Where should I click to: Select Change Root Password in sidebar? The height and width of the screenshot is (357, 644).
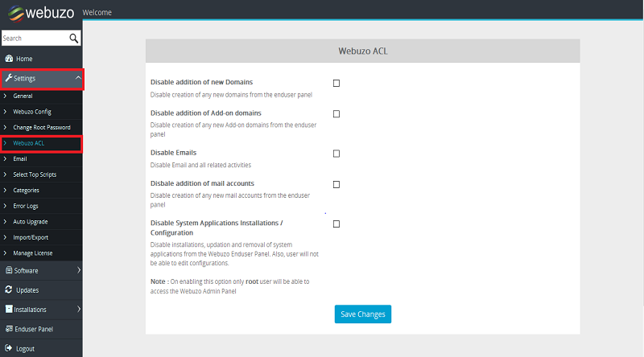pyautogui.click(x=42, y=127)
